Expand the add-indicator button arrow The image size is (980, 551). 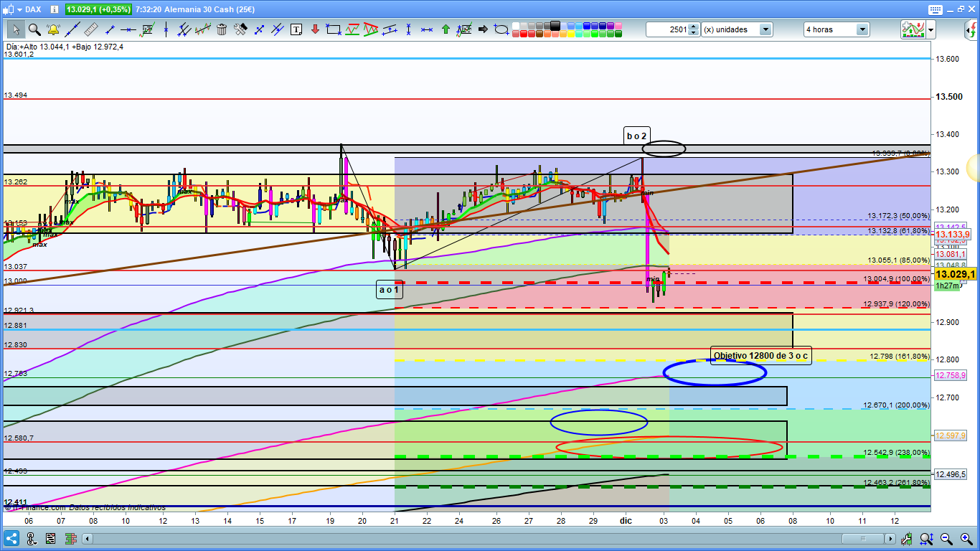pos(930,29)
